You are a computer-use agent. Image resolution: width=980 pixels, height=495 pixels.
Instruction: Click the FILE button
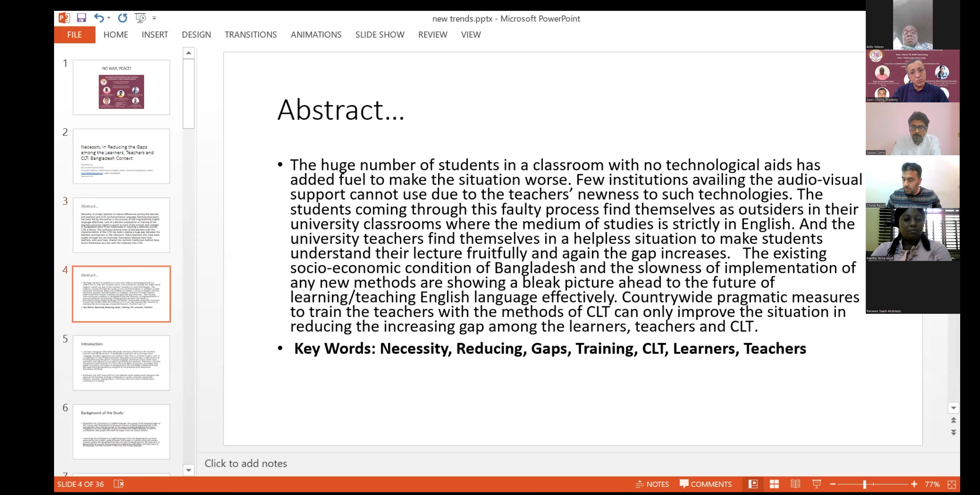(74, 35)
